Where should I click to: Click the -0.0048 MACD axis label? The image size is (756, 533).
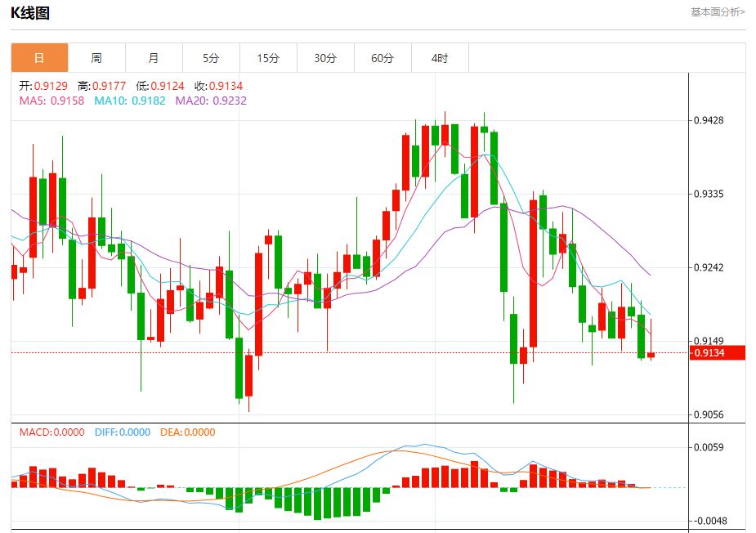tap(709, 521)
